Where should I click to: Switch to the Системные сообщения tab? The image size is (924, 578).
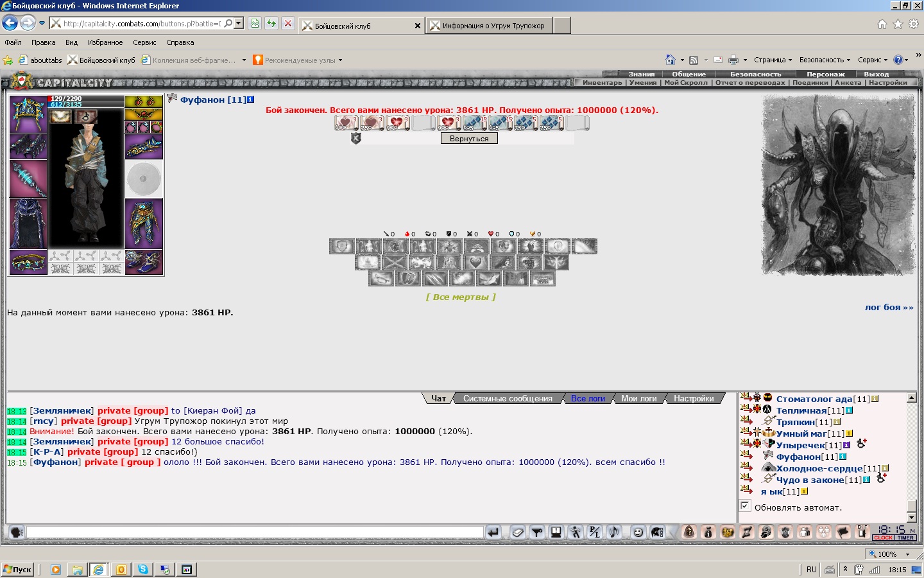[x=508, y=398]
